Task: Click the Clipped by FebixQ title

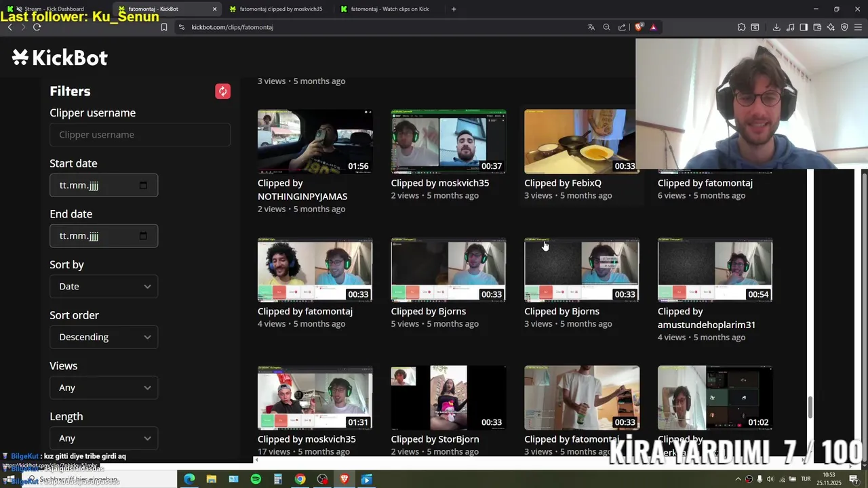Action: point(563,183)
